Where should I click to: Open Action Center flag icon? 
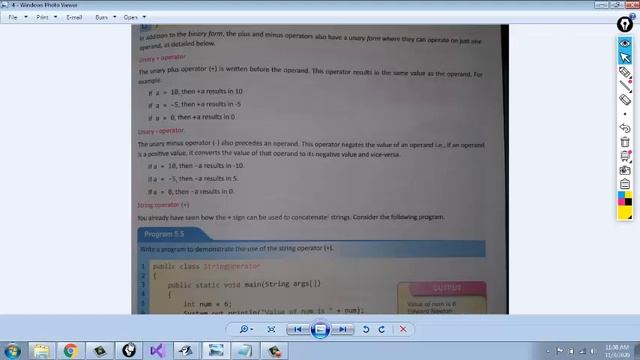click(x=560, y=351)
